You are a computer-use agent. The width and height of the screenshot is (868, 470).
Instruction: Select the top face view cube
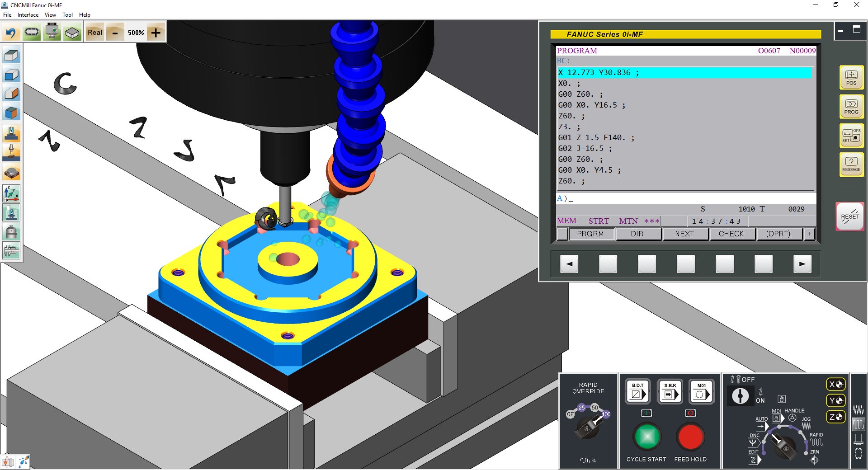tap(11, 56)
